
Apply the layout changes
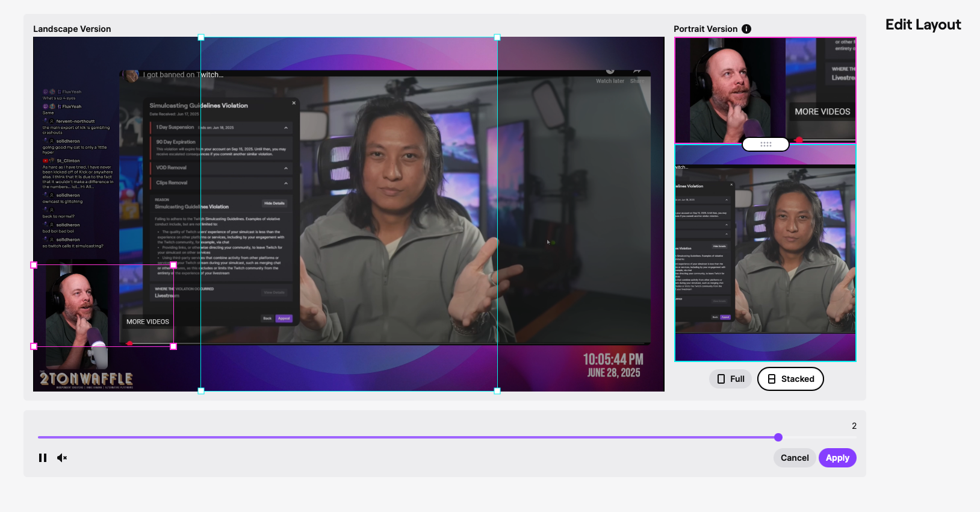click(x=837, y=458)
